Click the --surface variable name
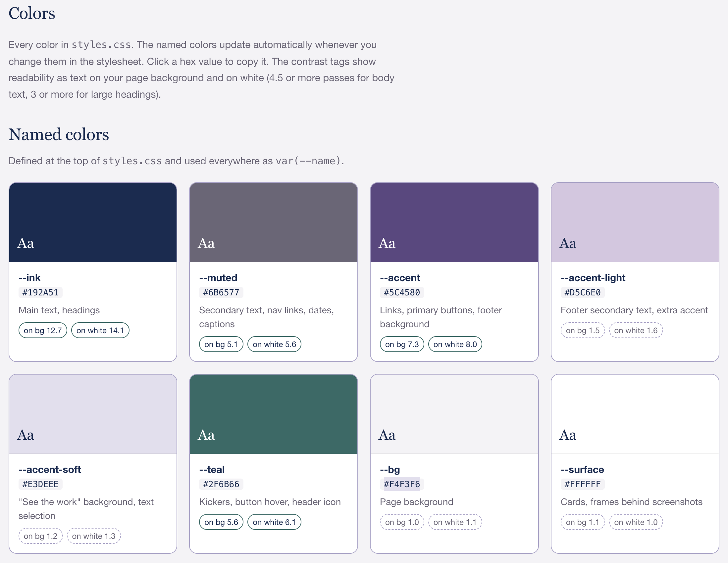This screenshot has height=563, width=728. pyautogui.click(x=582, y=469)
